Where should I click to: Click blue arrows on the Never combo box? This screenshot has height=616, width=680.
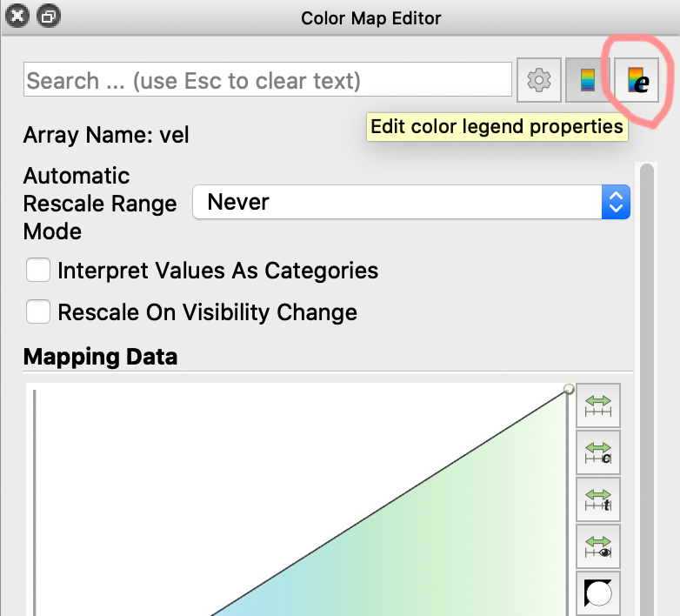point(616,202)
